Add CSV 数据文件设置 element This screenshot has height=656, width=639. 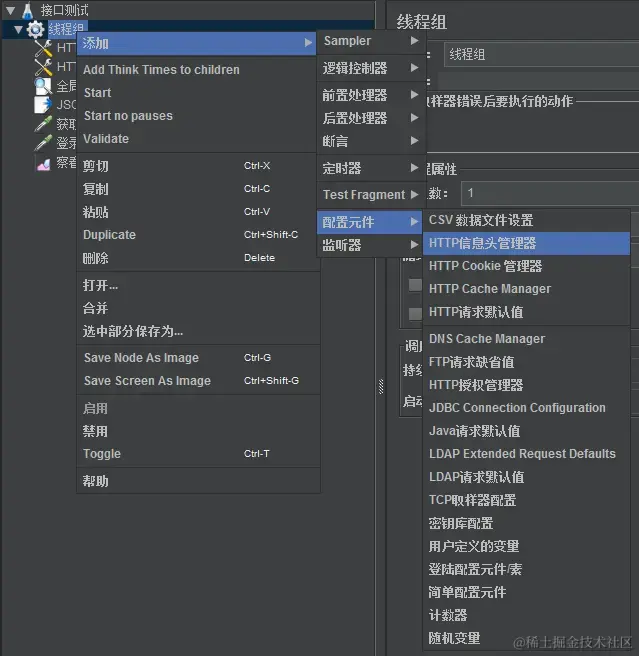click(x=526, y=220)
